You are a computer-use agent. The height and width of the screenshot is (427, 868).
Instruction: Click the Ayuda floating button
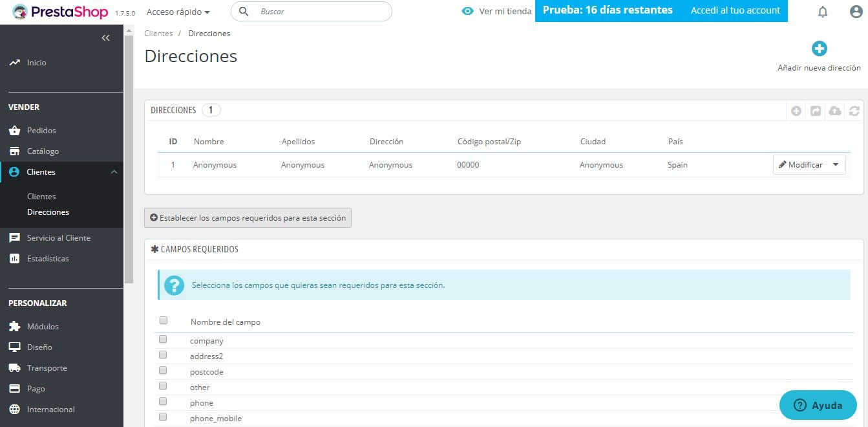(818, 405)
